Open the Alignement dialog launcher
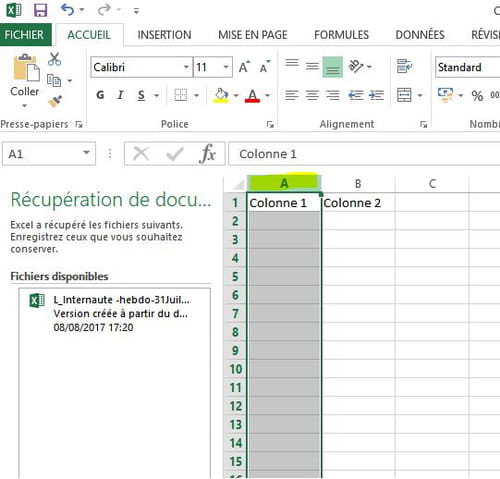Screen dimensions: 500x479 coord(424,125)
